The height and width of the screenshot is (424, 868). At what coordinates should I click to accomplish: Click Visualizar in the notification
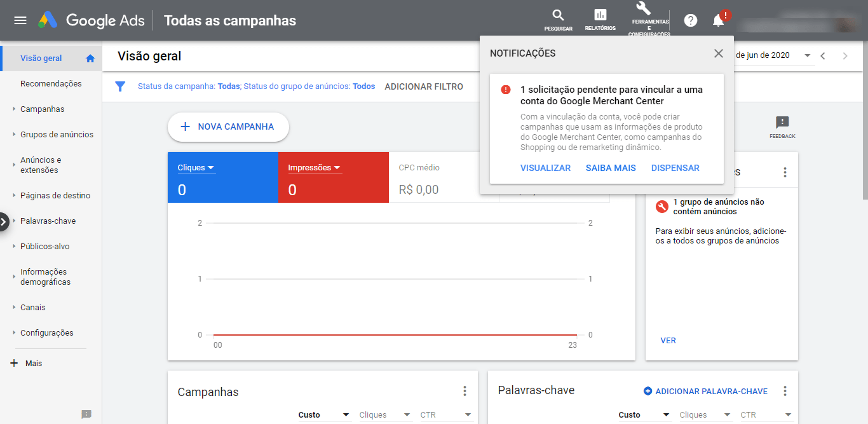pos(545,168)
